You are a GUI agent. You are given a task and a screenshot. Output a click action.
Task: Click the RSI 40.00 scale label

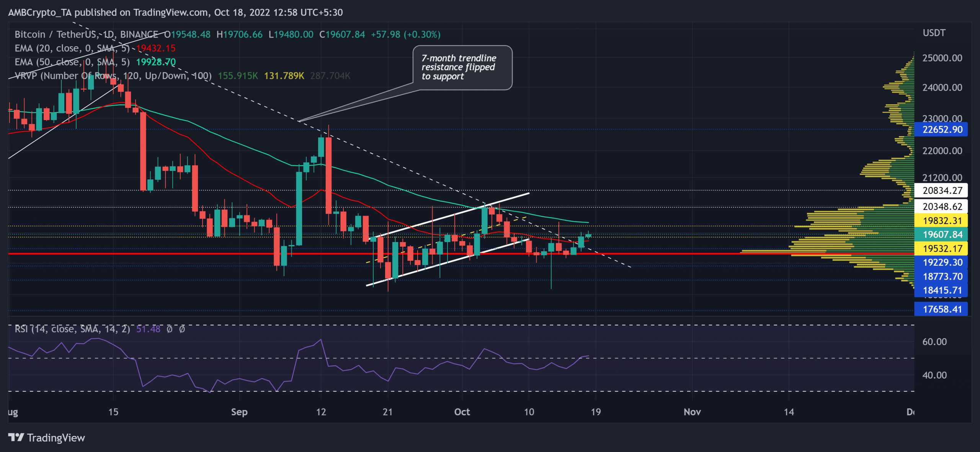point(934,375)
